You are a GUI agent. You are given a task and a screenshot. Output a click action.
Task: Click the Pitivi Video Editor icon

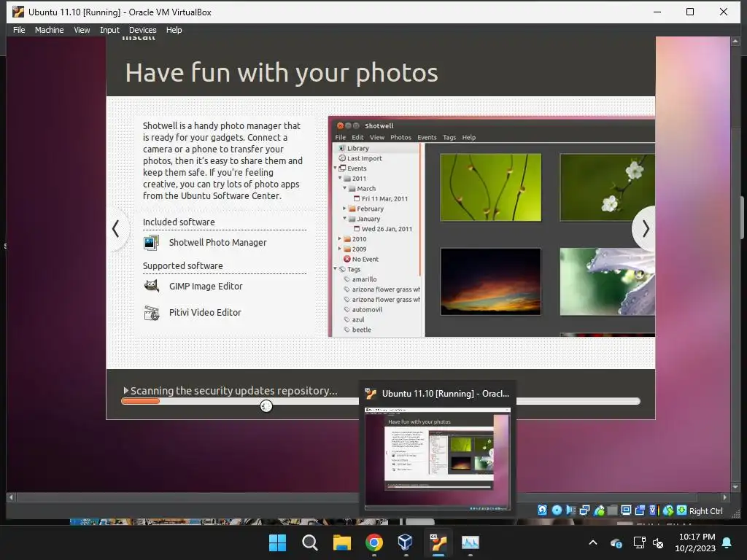(x=152, y=313)
